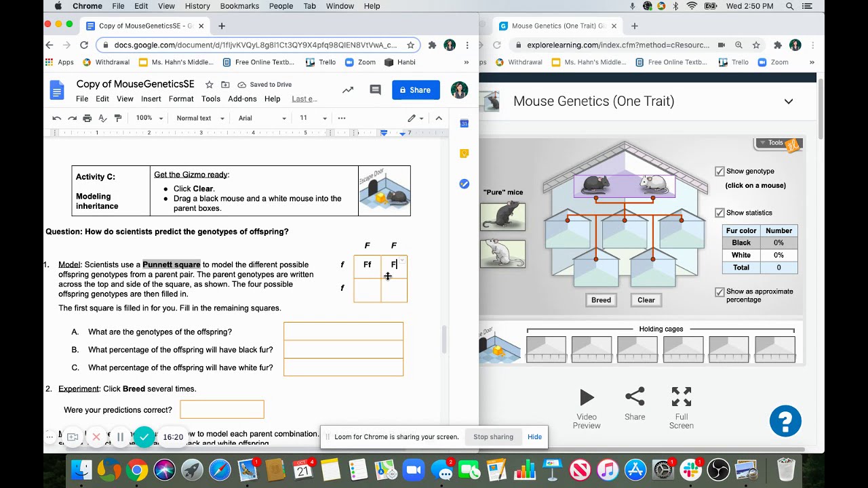Run spelling and grammar check
The image size is (868, 488).
click(102, 118)
